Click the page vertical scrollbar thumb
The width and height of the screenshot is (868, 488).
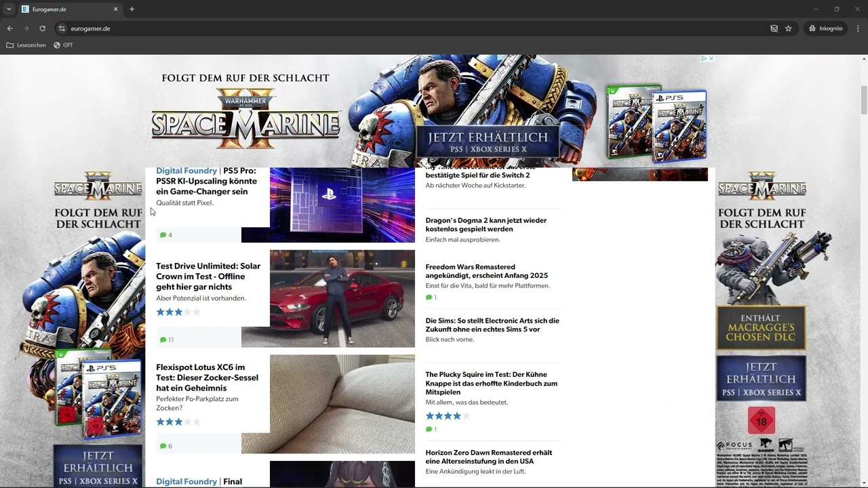point(864,100)
